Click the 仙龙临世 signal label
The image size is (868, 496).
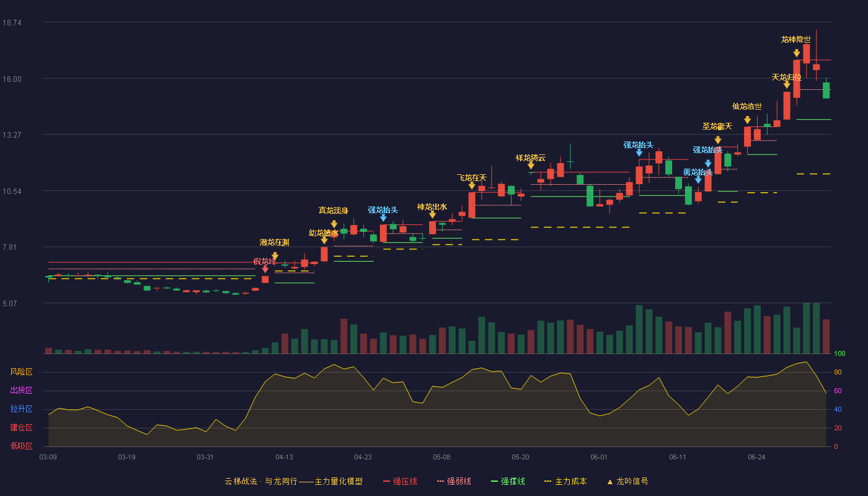[x=747, y=107]
